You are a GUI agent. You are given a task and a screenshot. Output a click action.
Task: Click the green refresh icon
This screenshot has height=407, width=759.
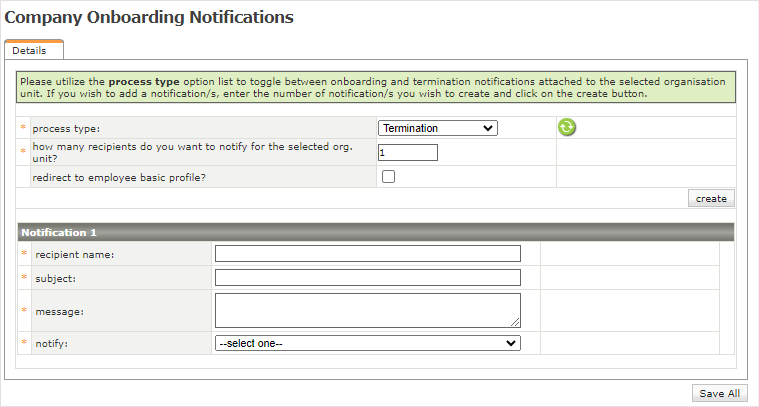[567, 127]
